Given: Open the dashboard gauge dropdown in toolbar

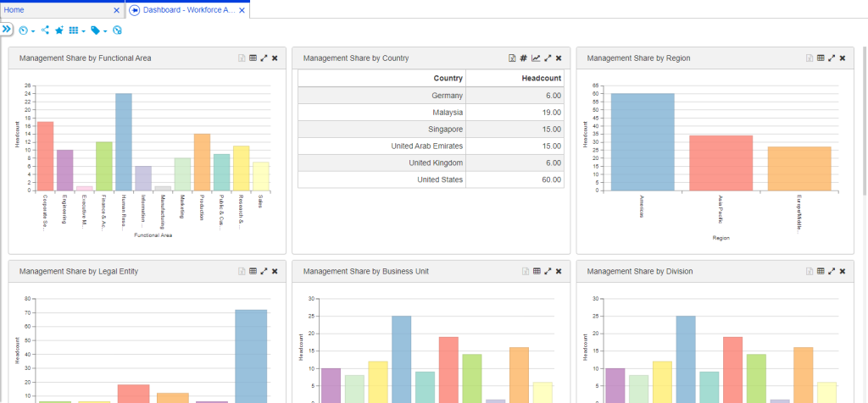Looking at the screenshot, I should (26, 30).
